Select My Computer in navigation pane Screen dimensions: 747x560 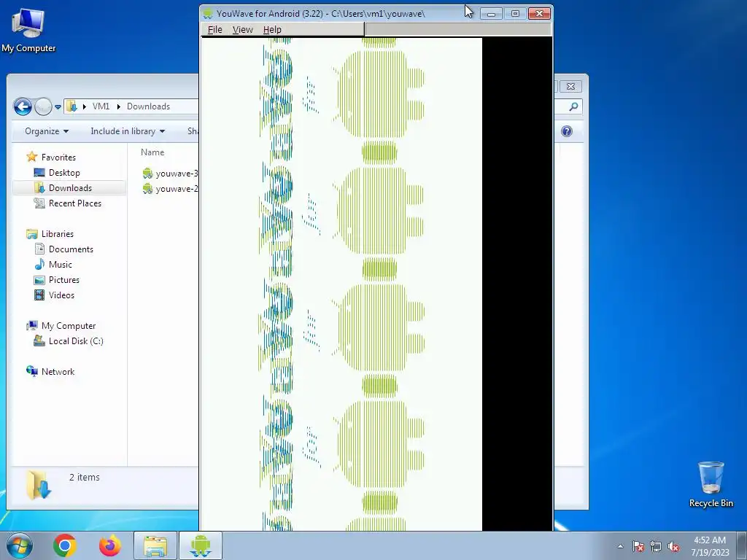click(68, 326)
